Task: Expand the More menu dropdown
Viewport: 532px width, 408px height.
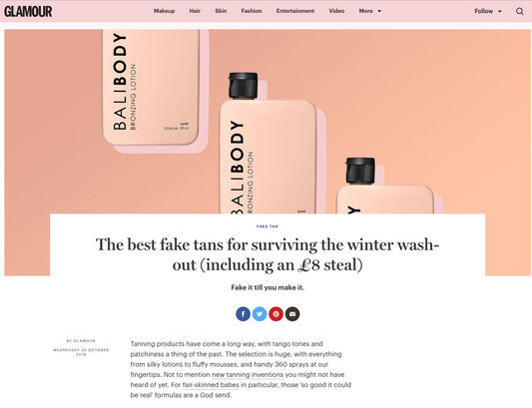Action: point(370,11)
